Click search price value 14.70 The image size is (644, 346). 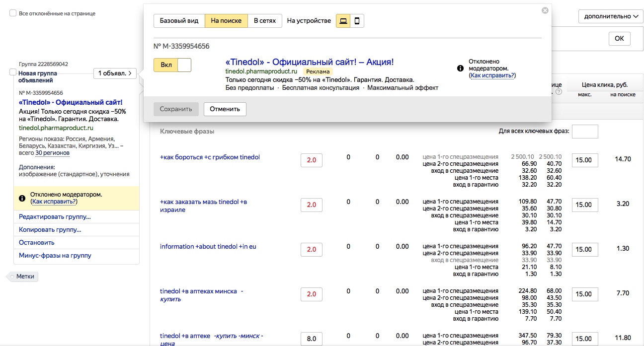623,159
